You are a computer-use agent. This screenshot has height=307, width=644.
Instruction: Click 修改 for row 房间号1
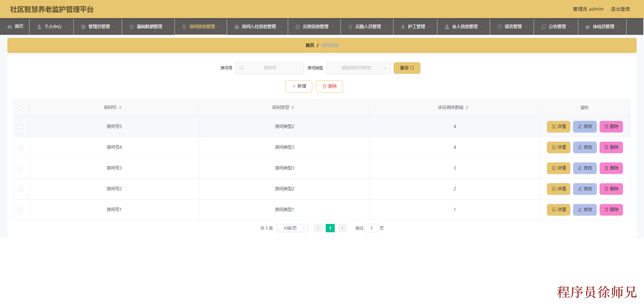tap(585, 210)
